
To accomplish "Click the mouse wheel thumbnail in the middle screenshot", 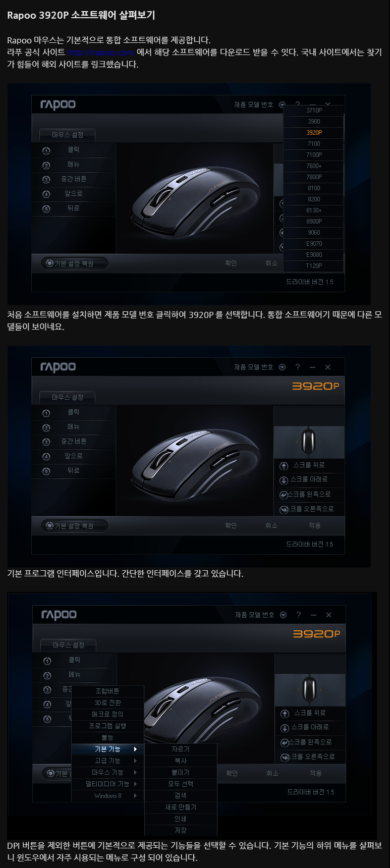I will (308, 442).
